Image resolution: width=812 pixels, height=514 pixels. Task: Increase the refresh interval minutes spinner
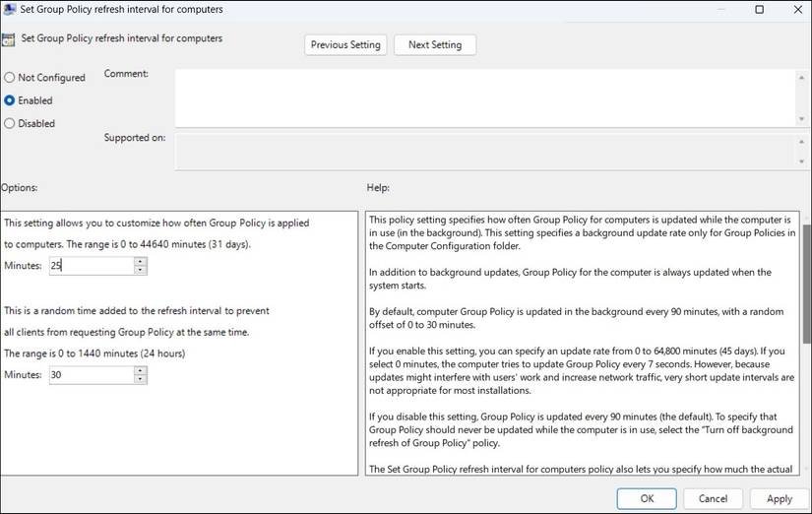[140, 261]
